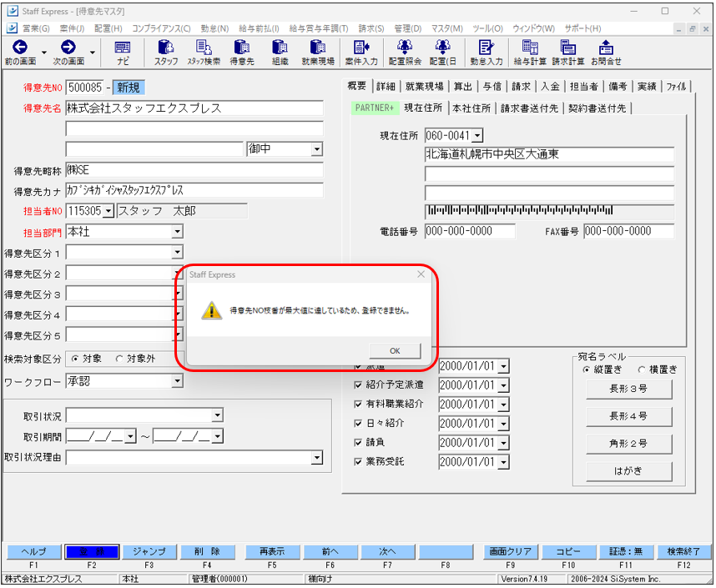Image resolution: width=716 pixels, height=588 pixels.
Task: Click into the 電話番号 field
Action: pyautogui.click(x=470, y=232)
